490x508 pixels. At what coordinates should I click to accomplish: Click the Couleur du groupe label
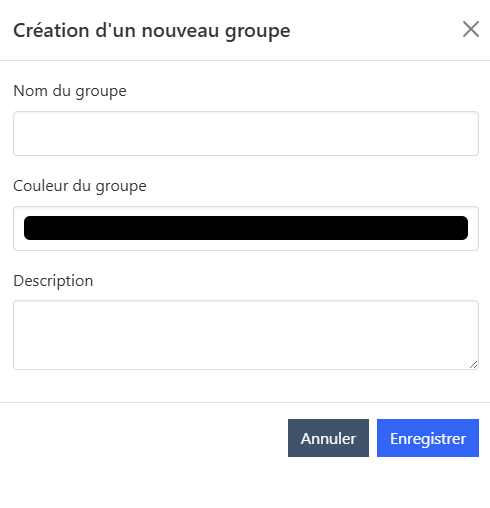80,186
